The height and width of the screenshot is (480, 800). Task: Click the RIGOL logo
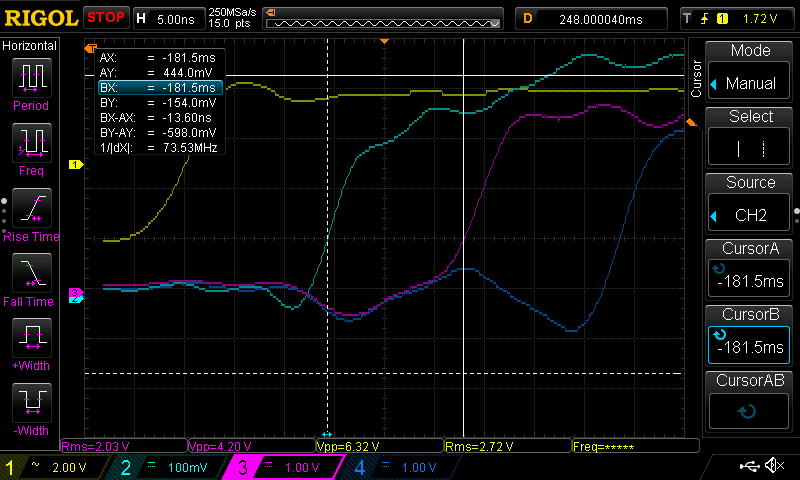(41, 18)
